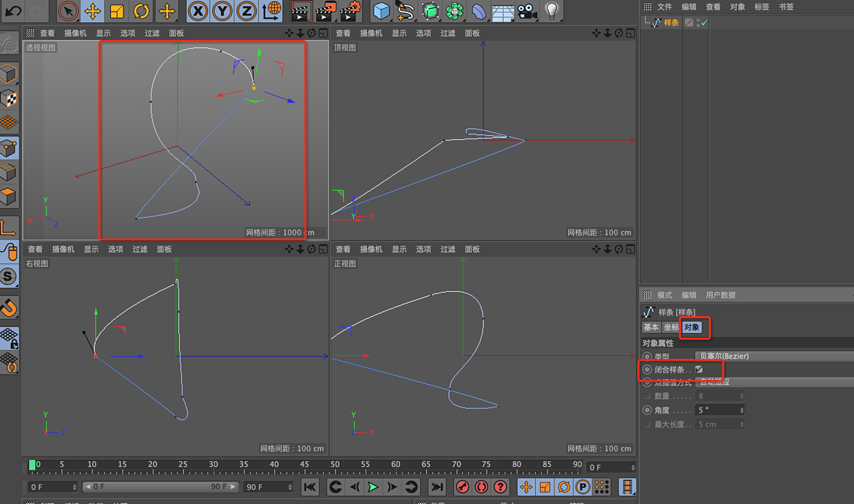Click render to picture viewer icon
854x504 pixels.
tap(325, 10)
